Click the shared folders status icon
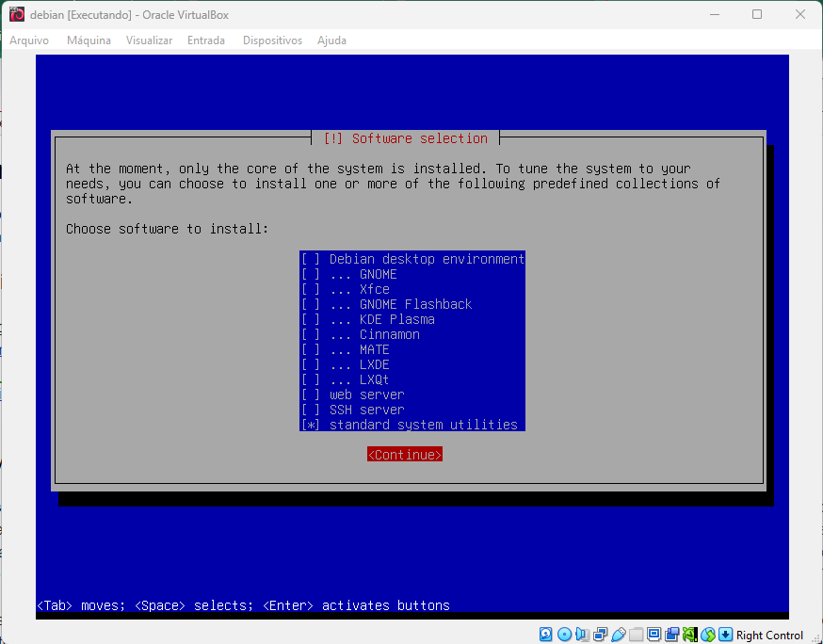This screenshot has width=823, height=644. 637,635
